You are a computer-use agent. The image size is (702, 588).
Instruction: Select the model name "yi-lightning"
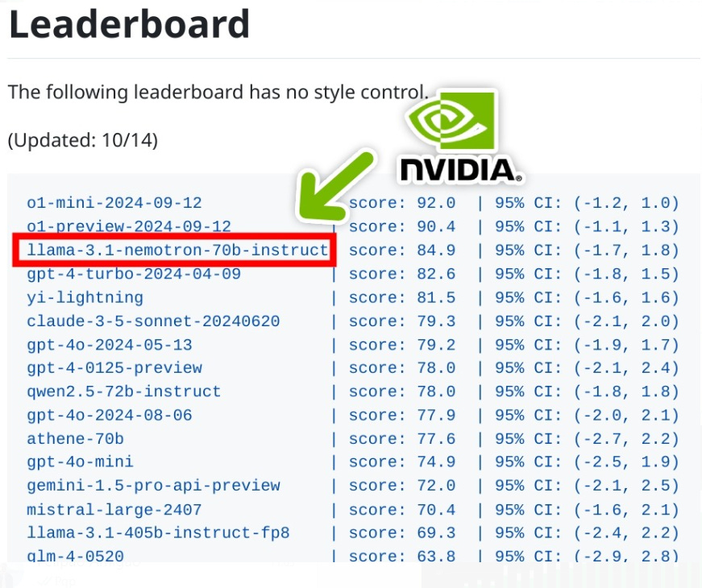click(85, 297)
